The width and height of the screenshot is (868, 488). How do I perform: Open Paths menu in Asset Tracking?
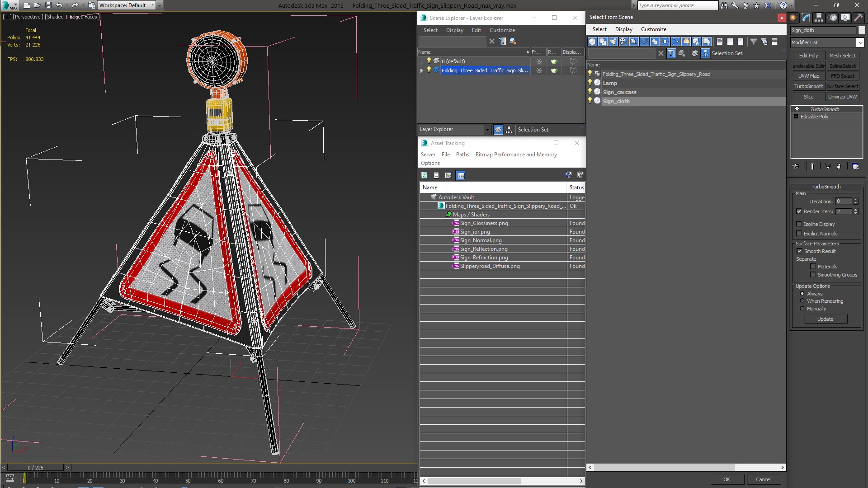462,155
